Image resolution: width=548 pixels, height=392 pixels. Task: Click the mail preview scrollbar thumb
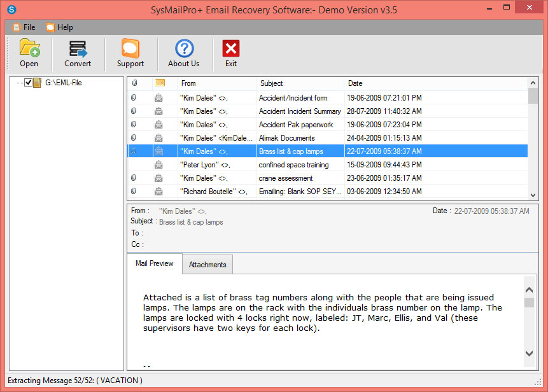click(529, 302)
